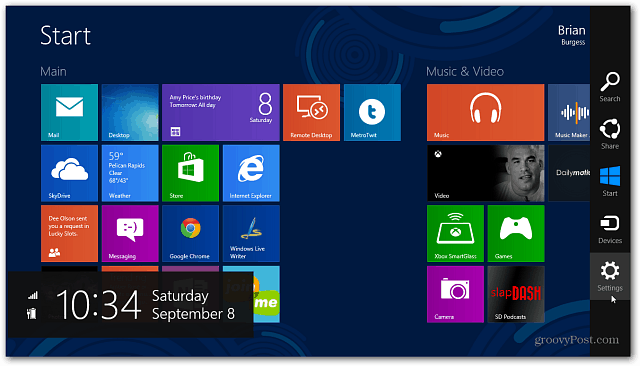Launch the Google Chrome tile
Screen dimensions: 640x366
click(191, 233)
